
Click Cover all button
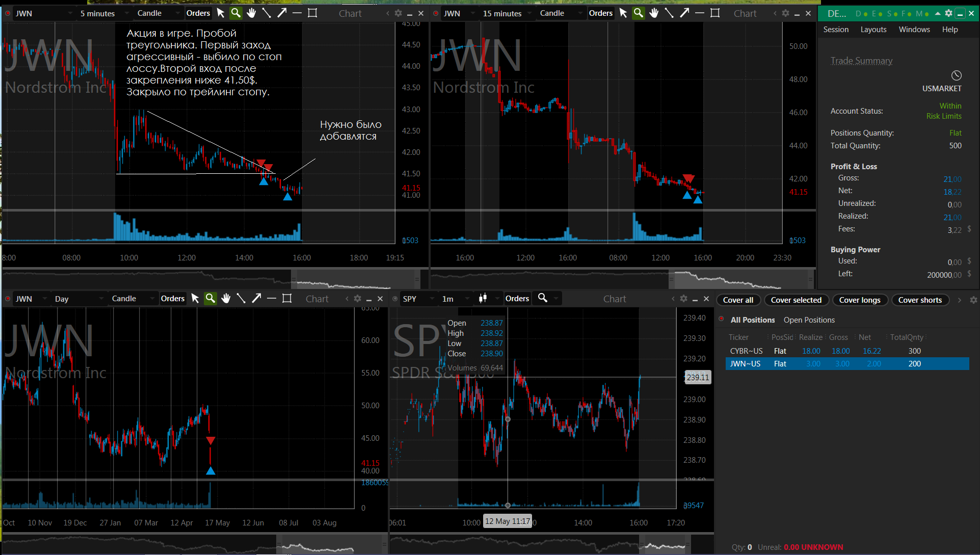738,300
